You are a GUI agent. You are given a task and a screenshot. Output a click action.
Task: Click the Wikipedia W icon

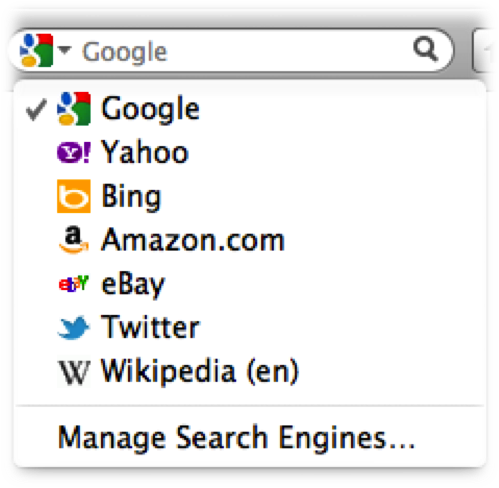click(74, 371)
